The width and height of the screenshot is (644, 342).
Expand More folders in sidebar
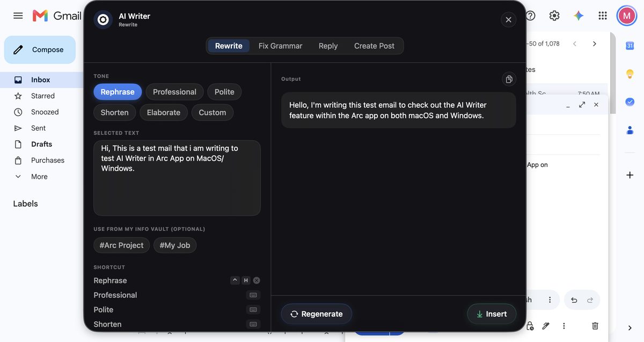39,176
